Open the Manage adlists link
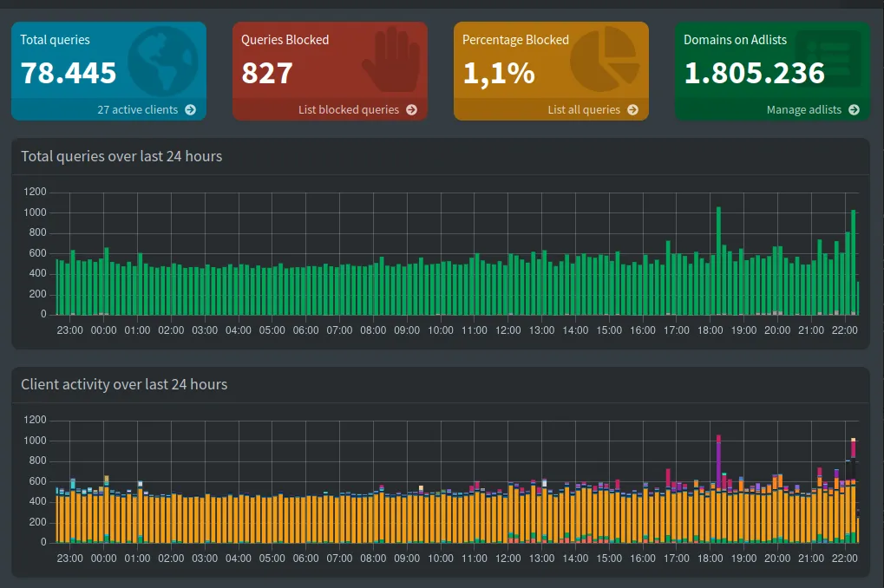 pyautogui.click(x=803, y=110)
